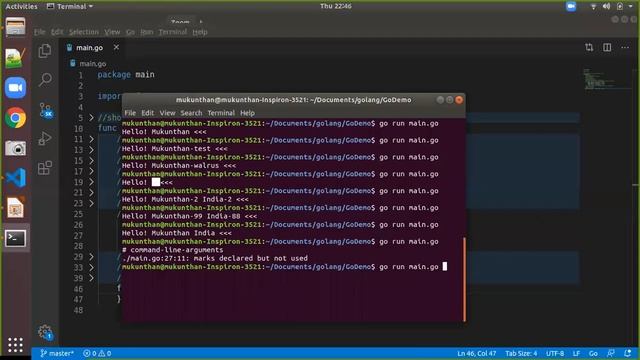Open the Search view in VS Code

(x=45, y=79)
